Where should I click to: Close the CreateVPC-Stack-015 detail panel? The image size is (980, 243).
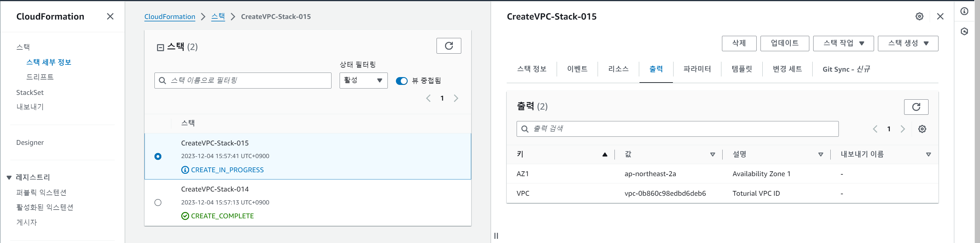[x=940, y=16]
